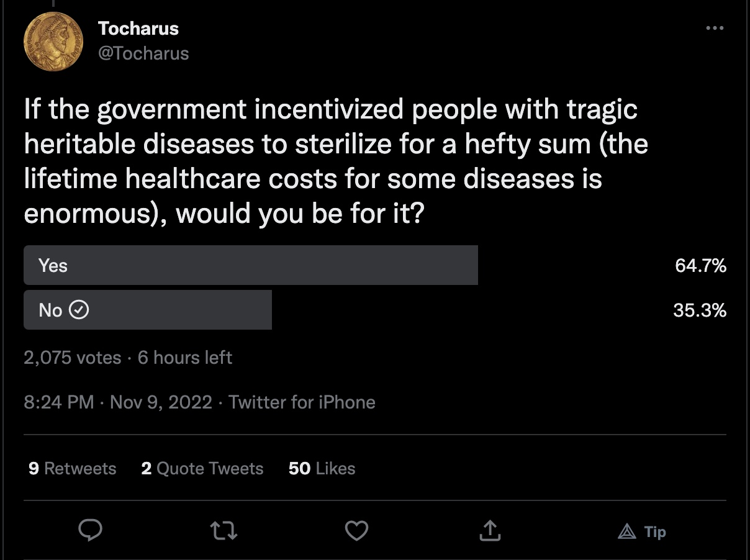View the 50 Likes list
The height and width of the screenshot is (560, 750).
point(322,468)
